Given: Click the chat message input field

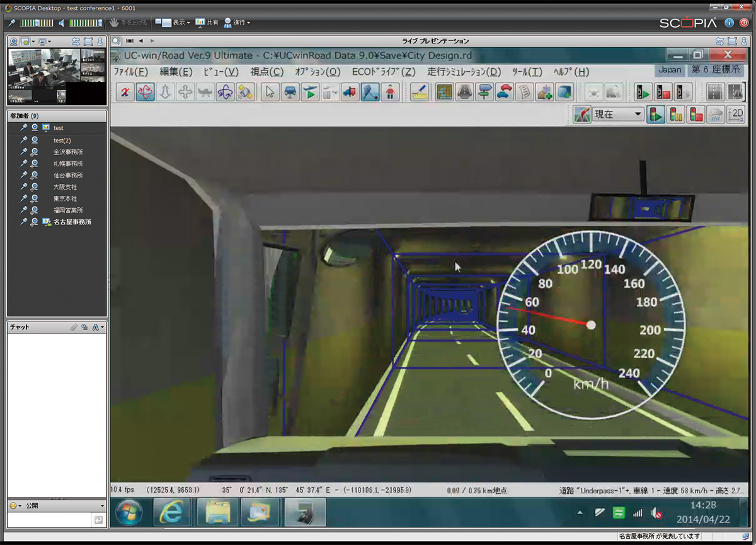Looking at the screenshot, I should tap(49, 520).
